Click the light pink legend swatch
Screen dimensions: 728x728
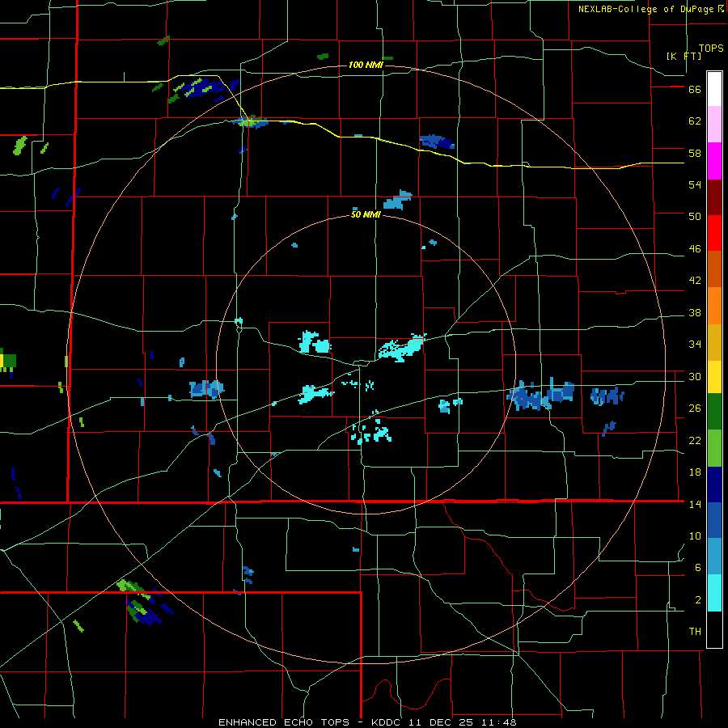(x=714, y=124)
